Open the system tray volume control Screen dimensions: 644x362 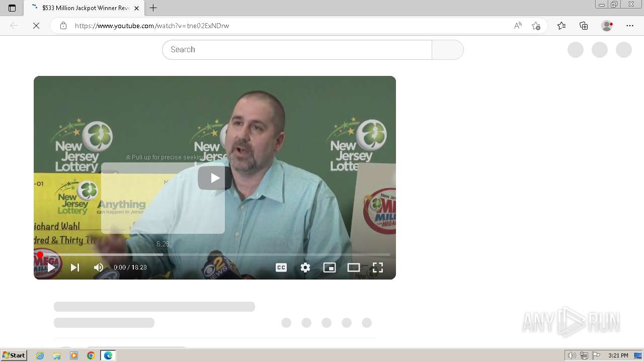[572, 355]
